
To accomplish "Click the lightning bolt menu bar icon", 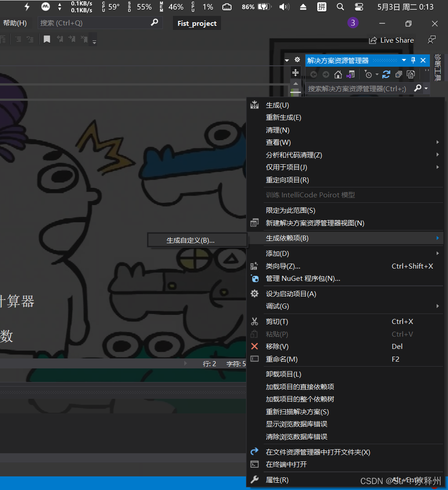I will [x=27, y=7].
